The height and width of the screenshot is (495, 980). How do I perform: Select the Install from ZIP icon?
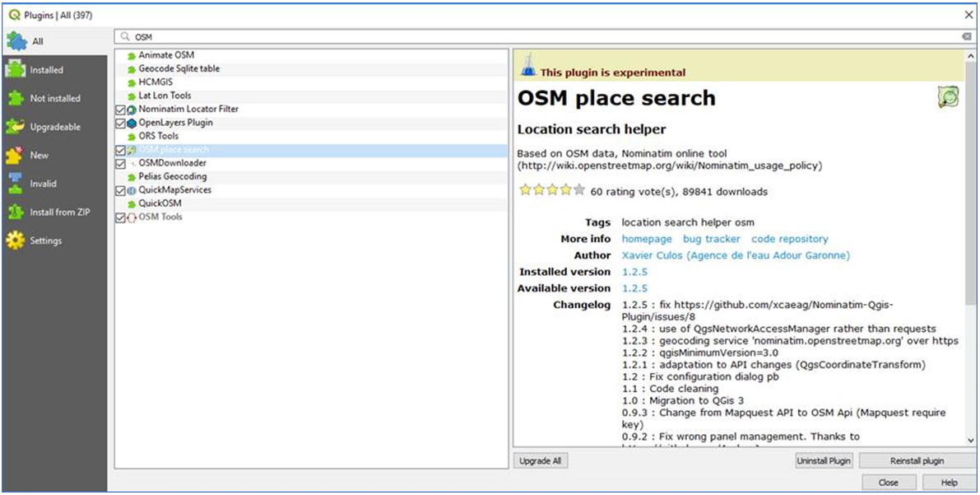16,212
